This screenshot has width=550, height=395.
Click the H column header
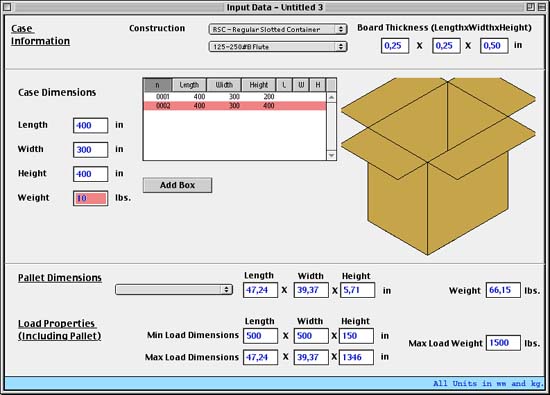click(x=317, y=85)
